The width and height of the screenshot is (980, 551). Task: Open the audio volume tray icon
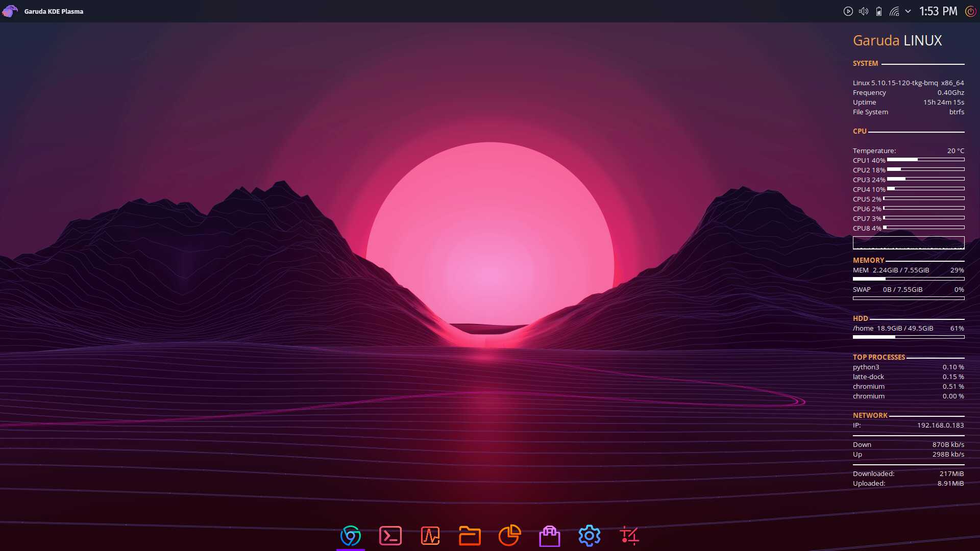[863, 11]
